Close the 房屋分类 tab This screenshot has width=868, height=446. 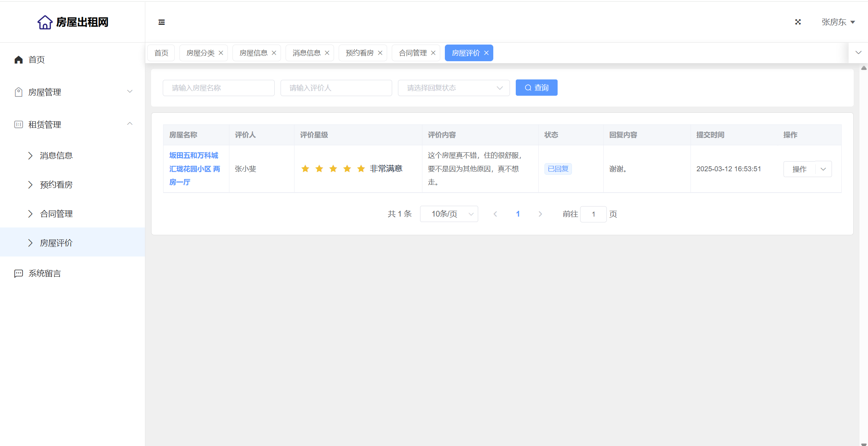coord(221,53)
